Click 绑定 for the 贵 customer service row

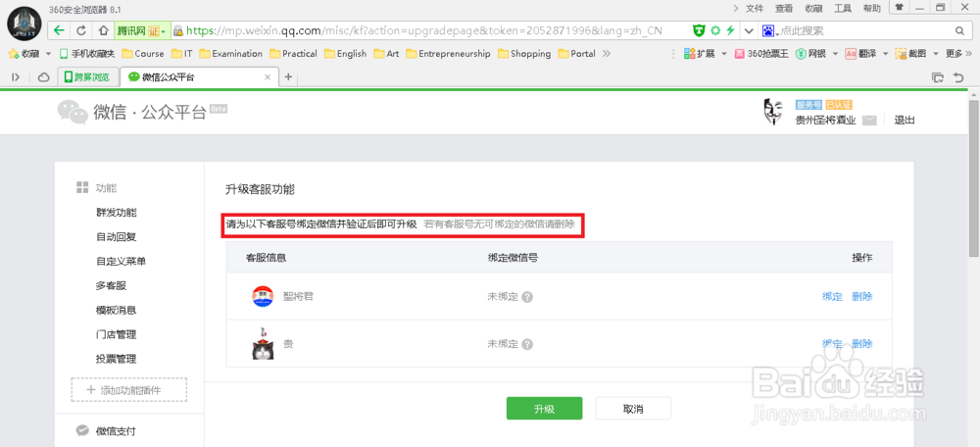click(x=832, y=344)
